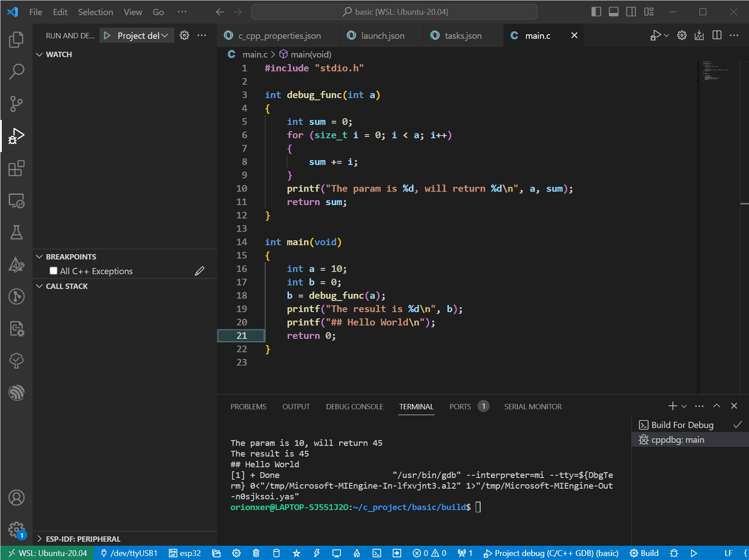Image resolution: width=749 pixels, height=560 pixels.
Task: Open the Search view in activity bar
Action: [16, 71]
